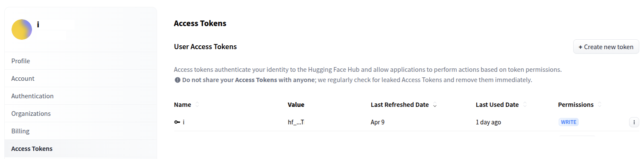Click the Value column header
This screenshot has height=159, width=644.
pos(296,105)
